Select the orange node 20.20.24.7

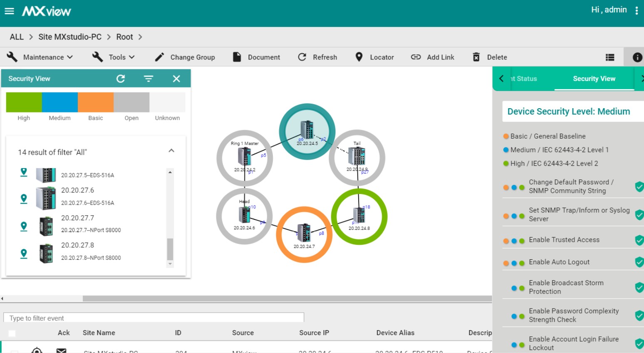coord(304,235)
